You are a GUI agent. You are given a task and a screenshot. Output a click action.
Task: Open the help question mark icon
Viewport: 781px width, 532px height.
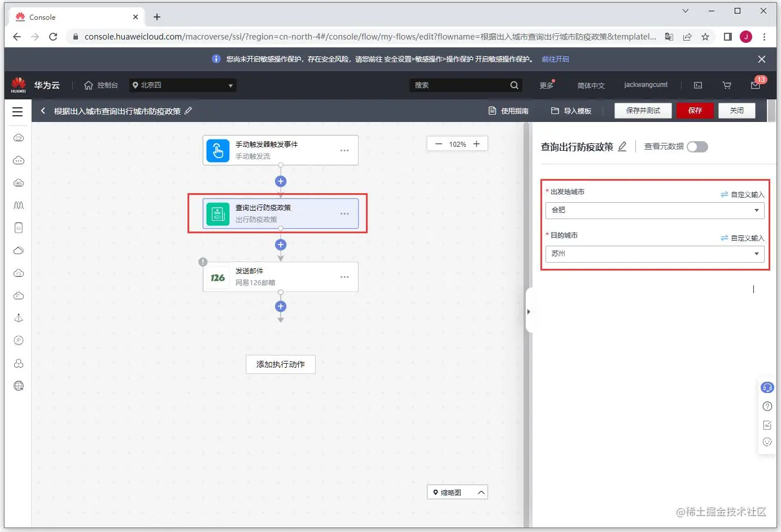[767, 406]
